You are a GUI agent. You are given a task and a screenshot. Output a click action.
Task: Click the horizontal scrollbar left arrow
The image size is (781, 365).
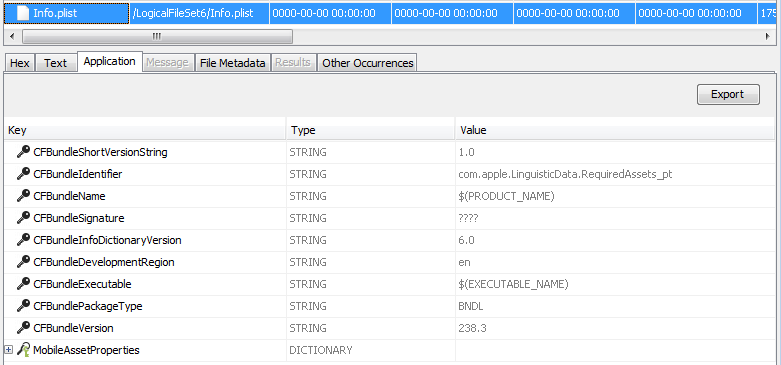(x=12, y=36)
